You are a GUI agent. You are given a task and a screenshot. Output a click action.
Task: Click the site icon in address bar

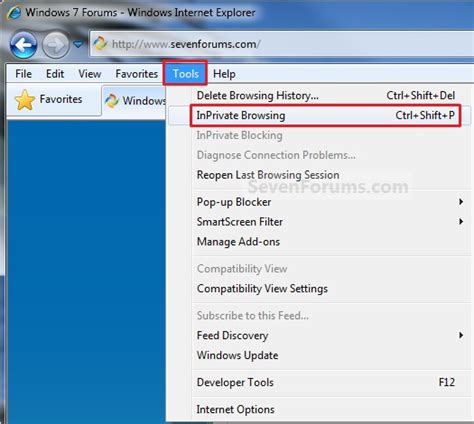[x=99, y=43]
